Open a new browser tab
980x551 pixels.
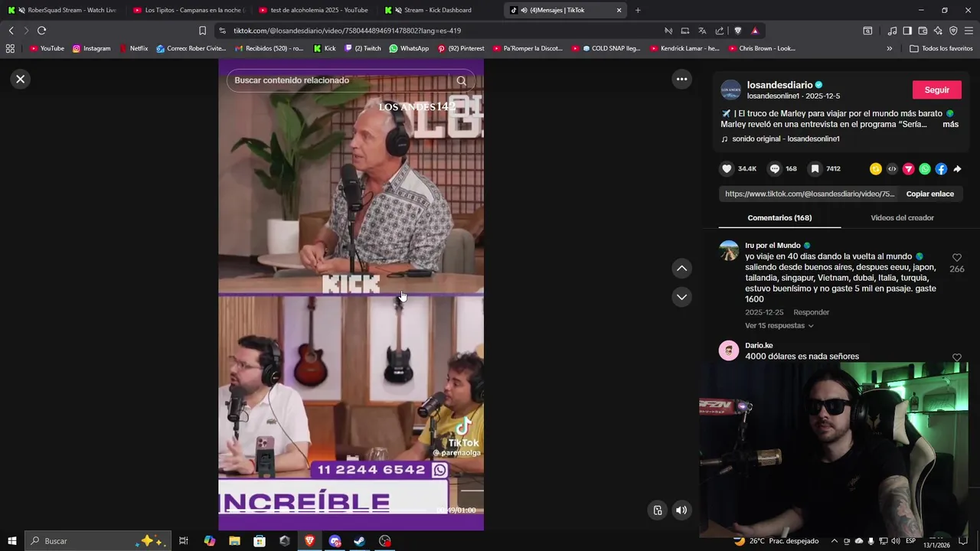[638, 10]
